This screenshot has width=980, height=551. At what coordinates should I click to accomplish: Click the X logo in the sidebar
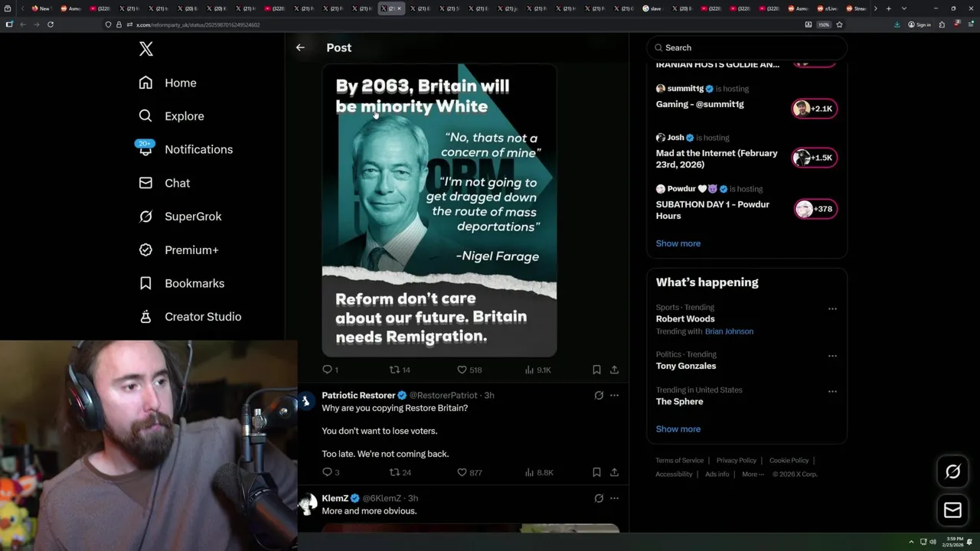(146, 49)
